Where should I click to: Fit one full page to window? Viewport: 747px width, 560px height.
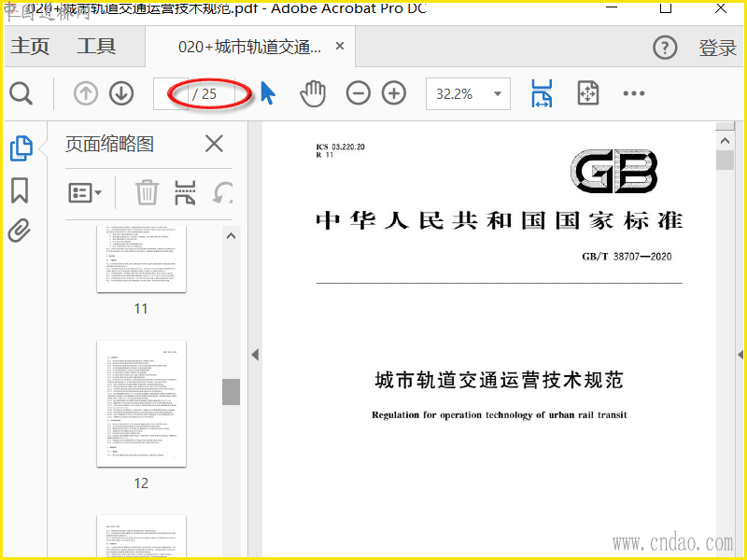588,93
